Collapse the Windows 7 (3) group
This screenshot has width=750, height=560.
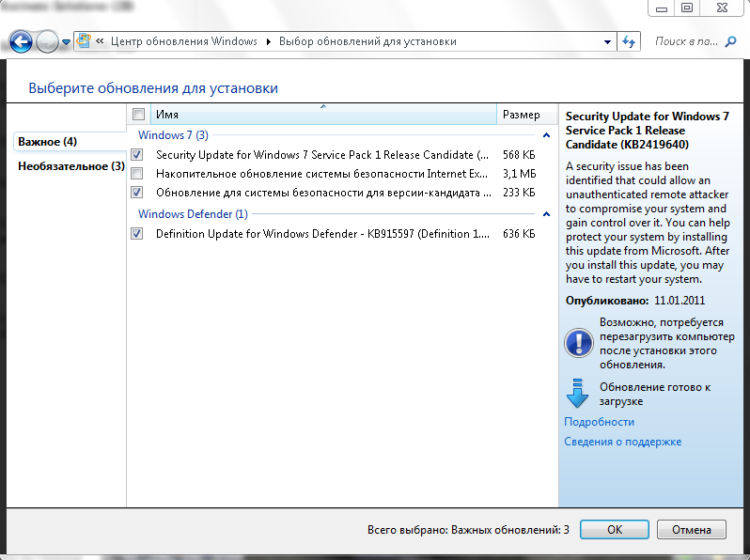pyautogui.click(x=546, y=135)
